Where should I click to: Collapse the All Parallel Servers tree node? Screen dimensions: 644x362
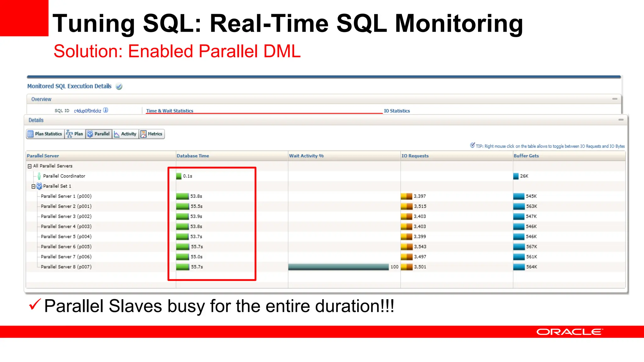point(30,166)
